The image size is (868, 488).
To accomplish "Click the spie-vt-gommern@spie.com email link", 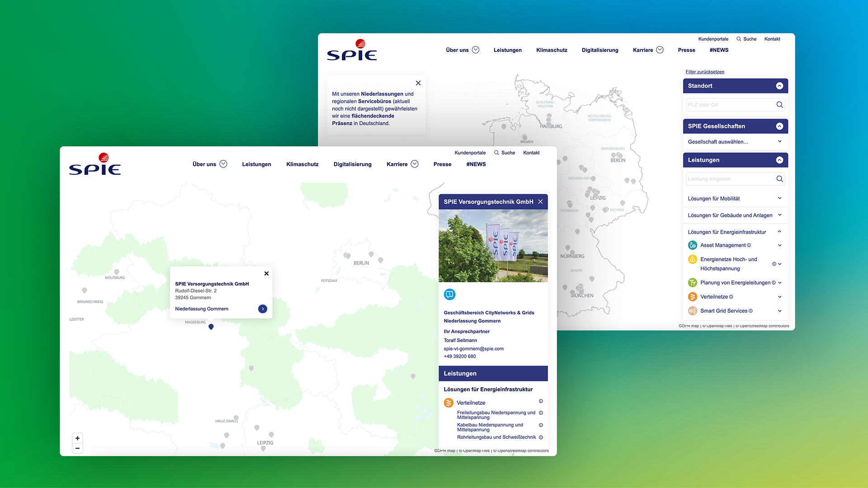I will point(474,349).
